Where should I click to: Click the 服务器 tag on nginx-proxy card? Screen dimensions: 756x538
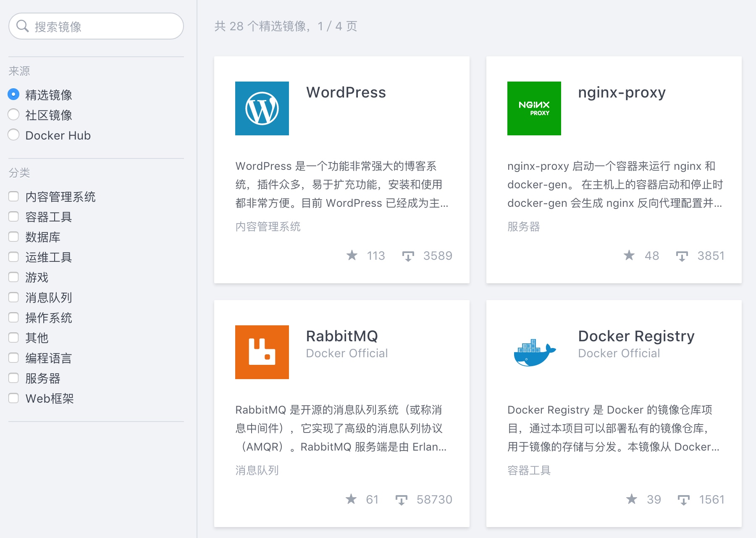(524, 227)
